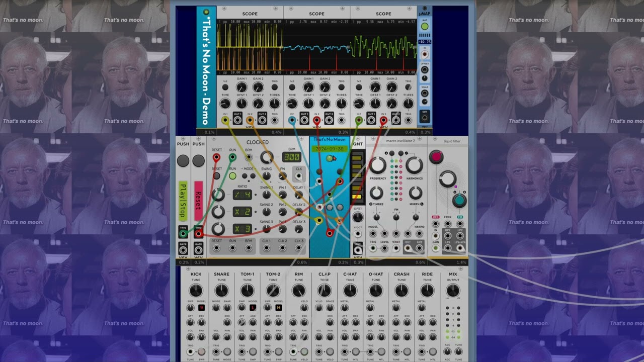Toggle the TRIG button on third SCOPE

click(408, 87)
